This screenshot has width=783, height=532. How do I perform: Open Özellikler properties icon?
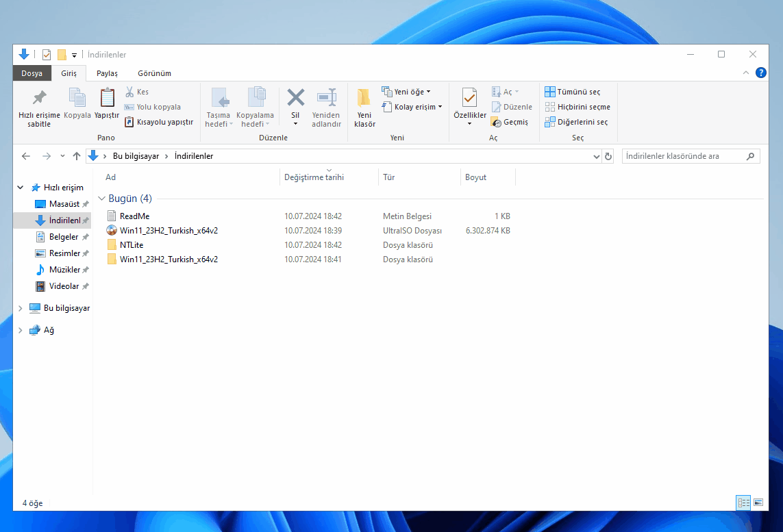pyautogui.click(x=469, y=98)
